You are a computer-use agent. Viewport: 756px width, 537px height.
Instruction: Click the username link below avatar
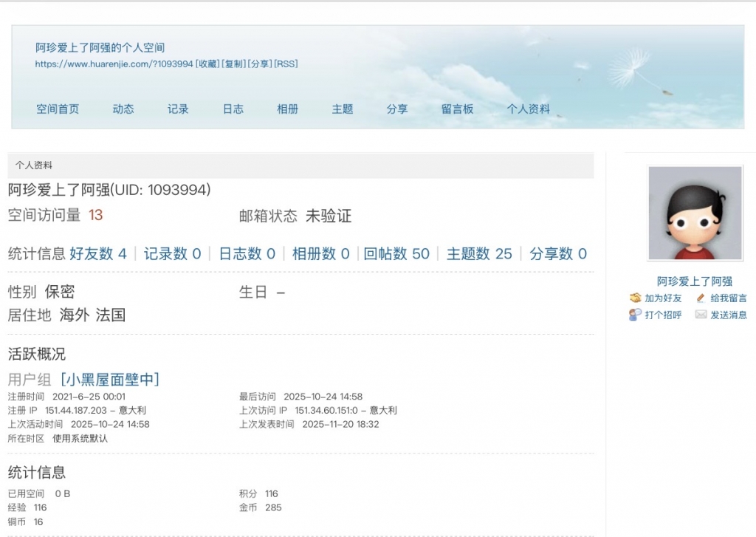pos(695,281)
